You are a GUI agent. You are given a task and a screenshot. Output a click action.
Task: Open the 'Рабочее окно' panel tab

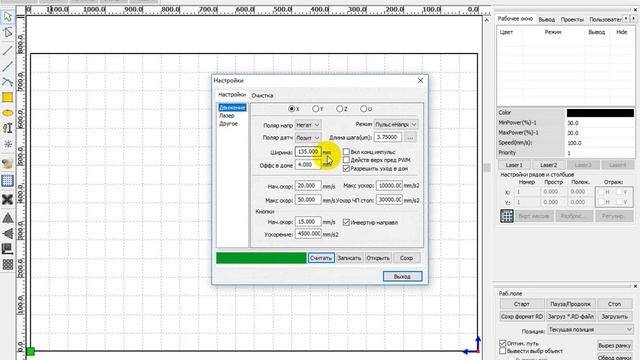[515, 19]
